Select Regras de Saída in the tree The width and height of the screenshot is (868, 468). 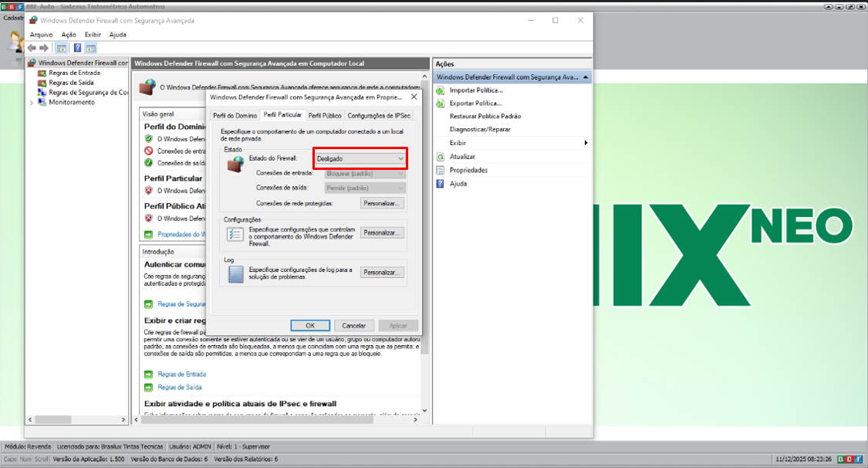71,83
